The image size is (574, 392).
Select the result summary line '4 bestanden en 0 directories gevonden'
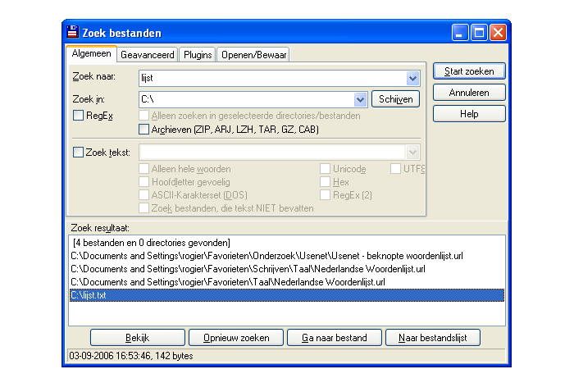pyautogui.click(x=287, y=243)
